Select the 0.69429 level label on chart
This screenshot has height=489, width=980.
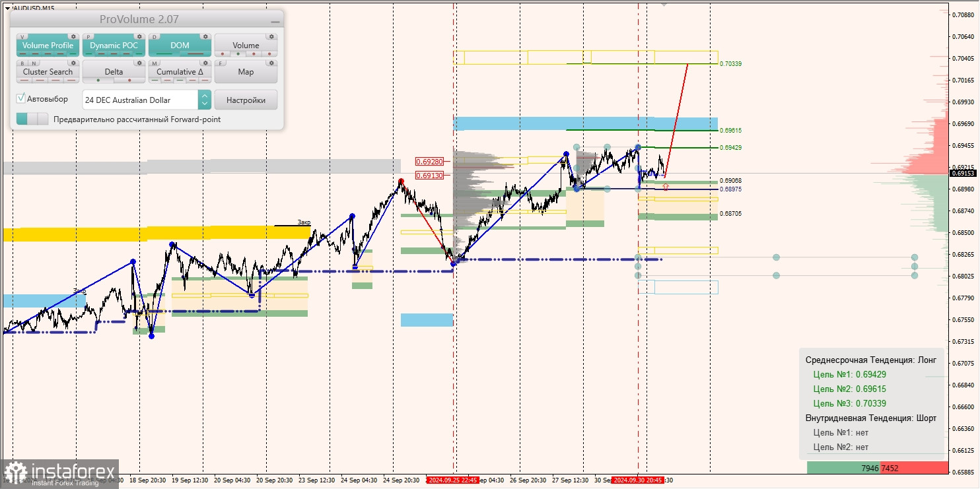pos(730,148)
